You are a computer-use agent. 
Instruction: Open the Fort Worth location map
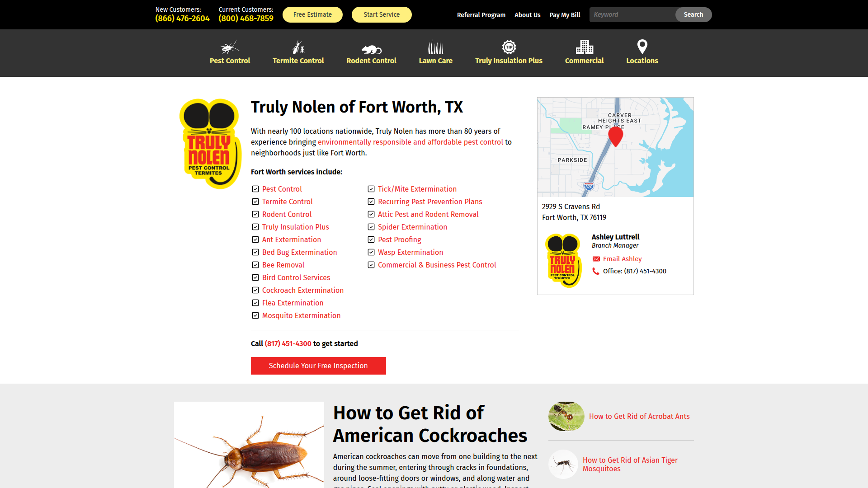(x=615, y=147)
